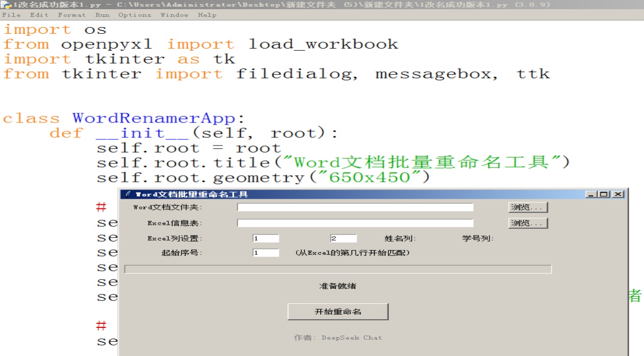Close the Word文档批量重命名工具 window
This screenshot has width=644, height=356.
(x=618, y=195)
